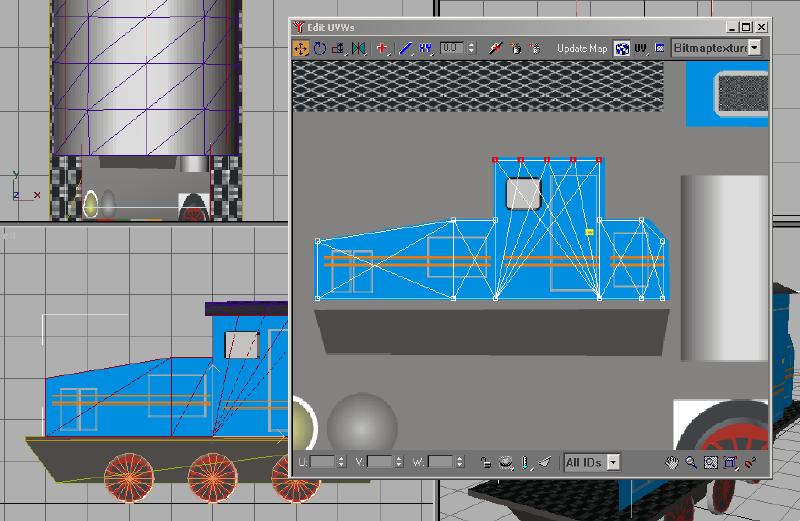800x521 pixels.
Task: Click the Target Weld icon
Action: click(x=515, y=48)
